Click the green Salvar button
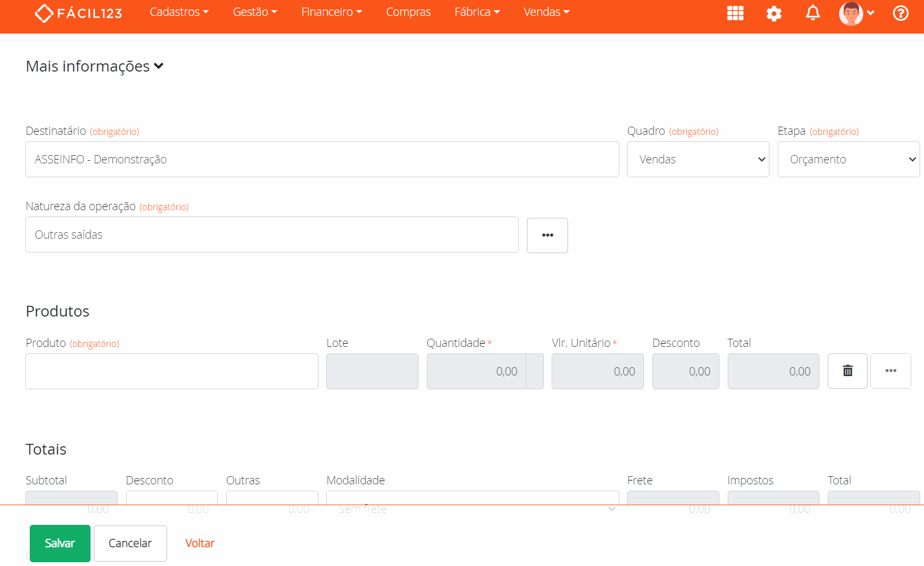Image resolution: width=924 pixels, height=566 pixels. point(60,543)
